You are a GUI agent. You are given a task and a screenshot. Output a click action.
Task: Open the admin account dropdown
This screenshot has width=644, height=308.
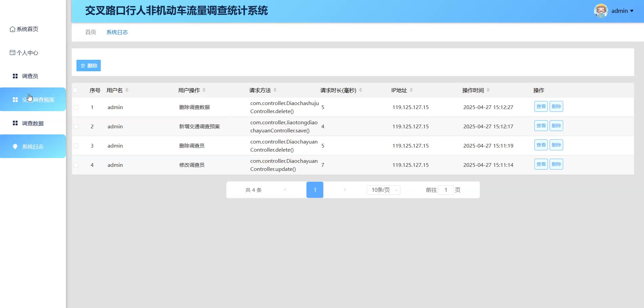point(622,11)
